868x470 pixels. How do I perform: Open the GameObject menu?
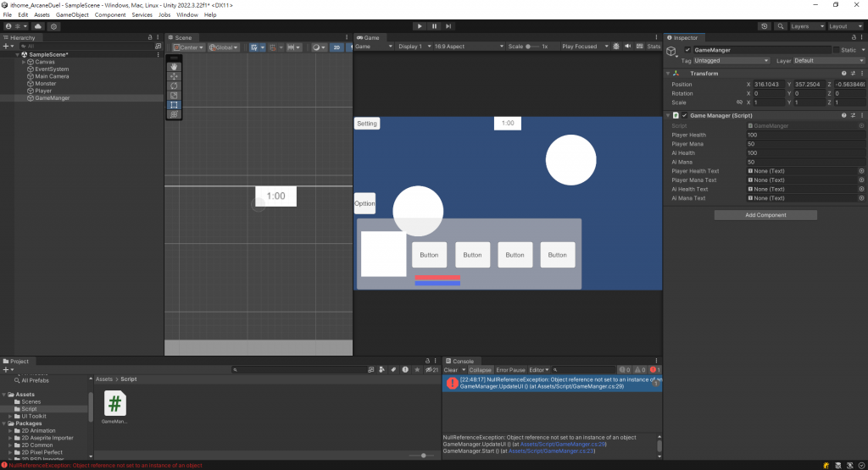[x=72, y=15]
